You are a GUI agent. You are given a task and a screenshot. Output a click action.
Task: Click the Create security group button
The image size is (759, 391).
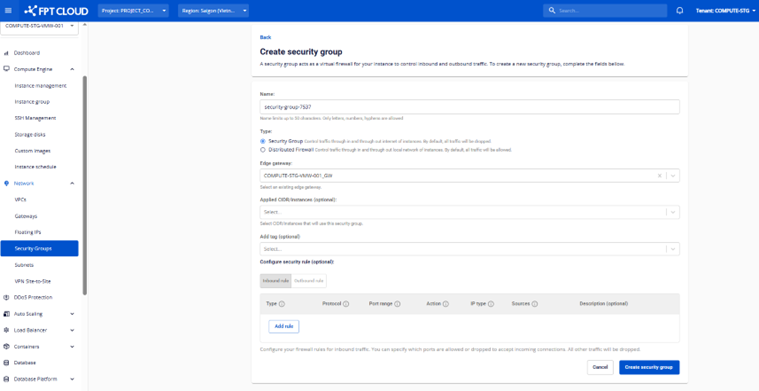point(649,367)
